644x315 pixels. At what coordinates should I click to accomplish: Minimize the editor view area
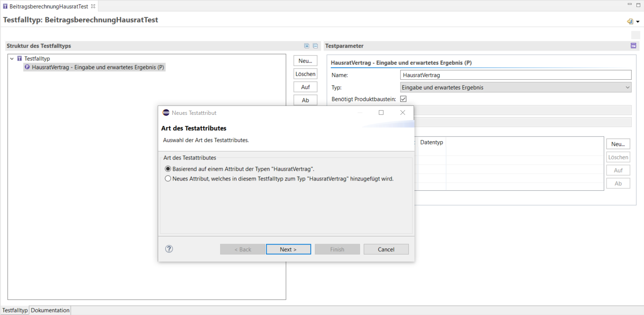pyautogui.click(x=630, y=4)
